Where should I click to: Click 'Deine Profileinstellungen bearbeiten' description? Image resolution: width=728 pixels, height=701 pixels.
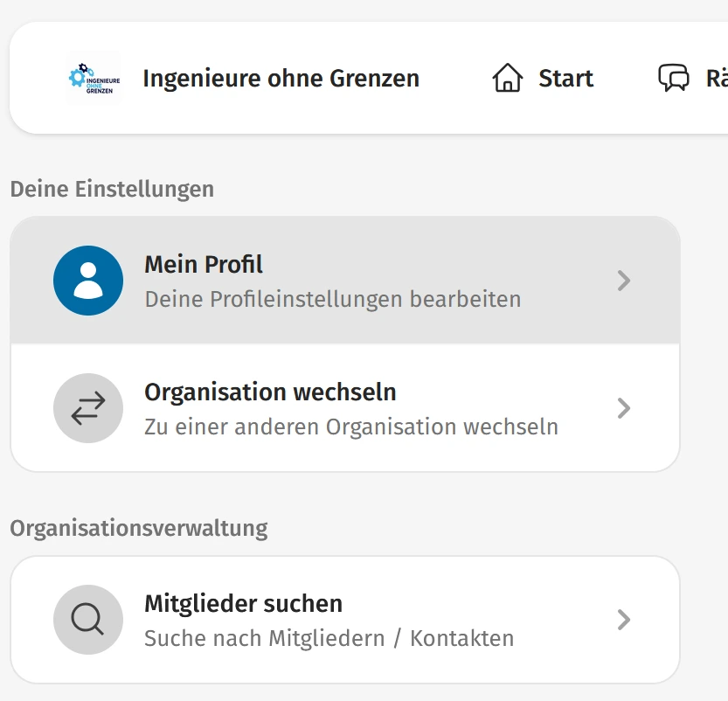click(x=332, y=299)
